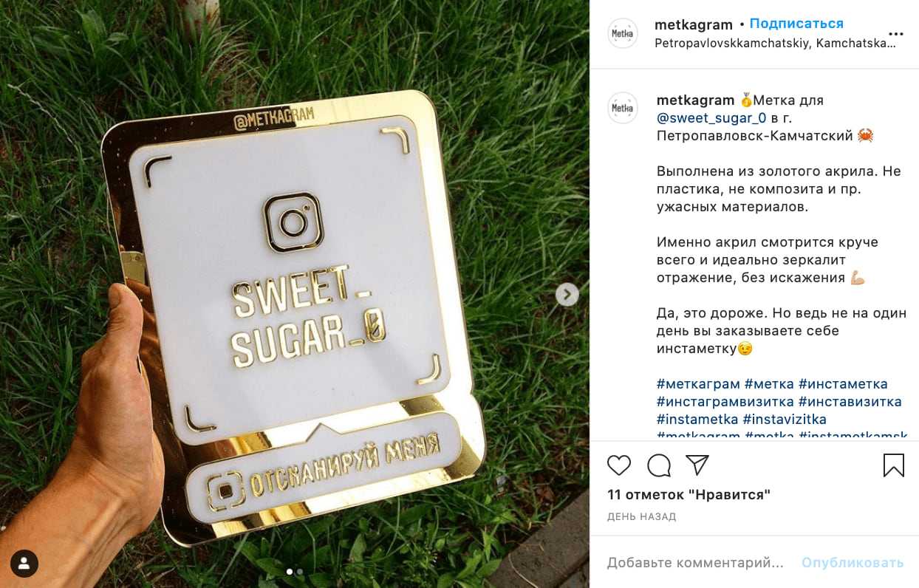Like the post with the heart icon
This screenshot has height=588, width=919.
pyautogui.click(x=619, y=465)
